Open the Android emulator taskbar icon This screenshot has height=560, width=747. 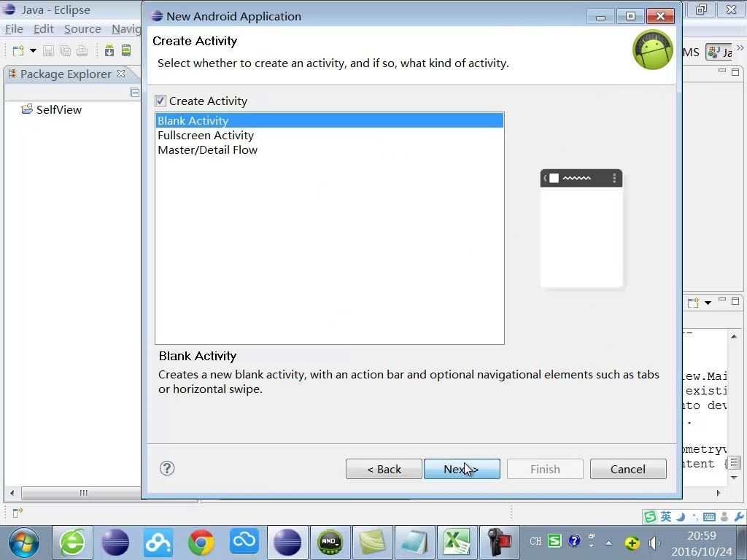330,542
